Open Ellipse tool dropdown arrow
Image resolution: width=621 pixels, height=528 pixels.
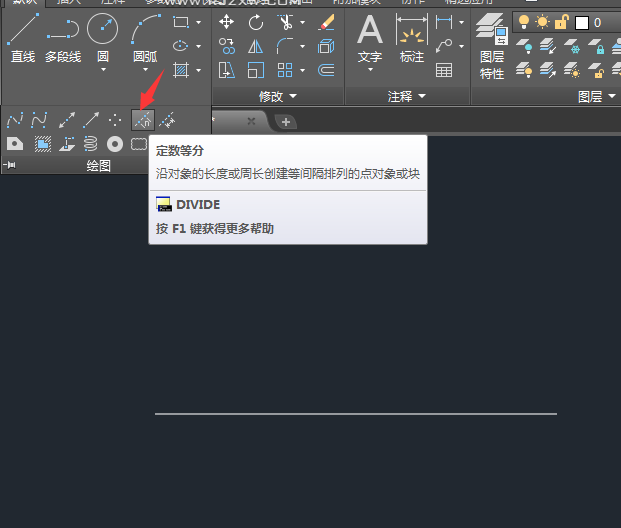[198, 46]
